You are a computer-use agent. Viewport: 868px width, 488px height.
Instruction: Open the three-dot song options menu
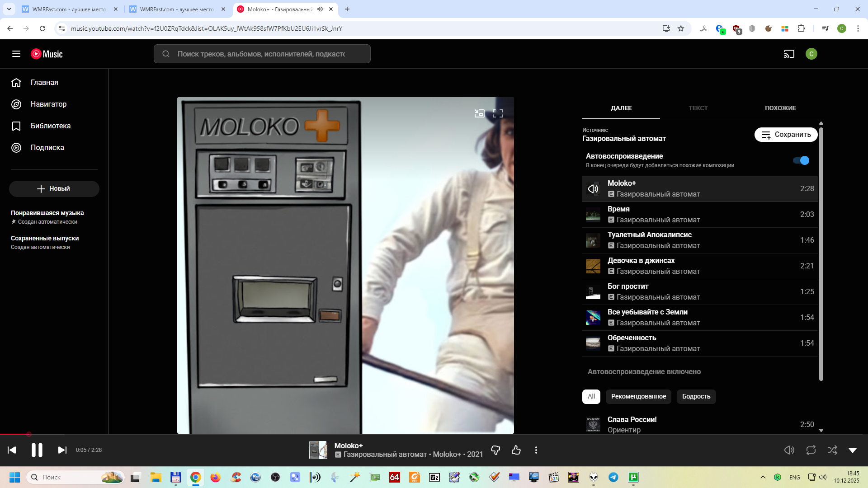point(536,450)
